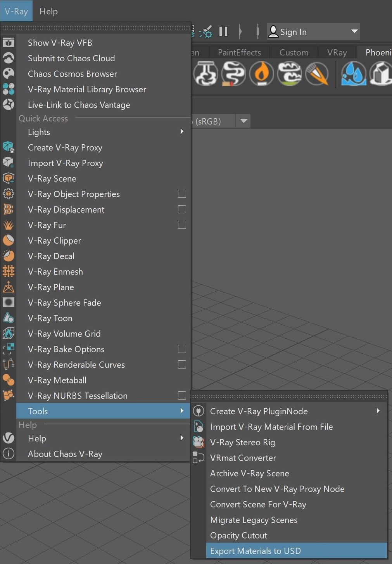The height and width of the screenshot is (564, 392).
Task: Click the Phoenix flask preset shelf icon
Action: [206, 73]
